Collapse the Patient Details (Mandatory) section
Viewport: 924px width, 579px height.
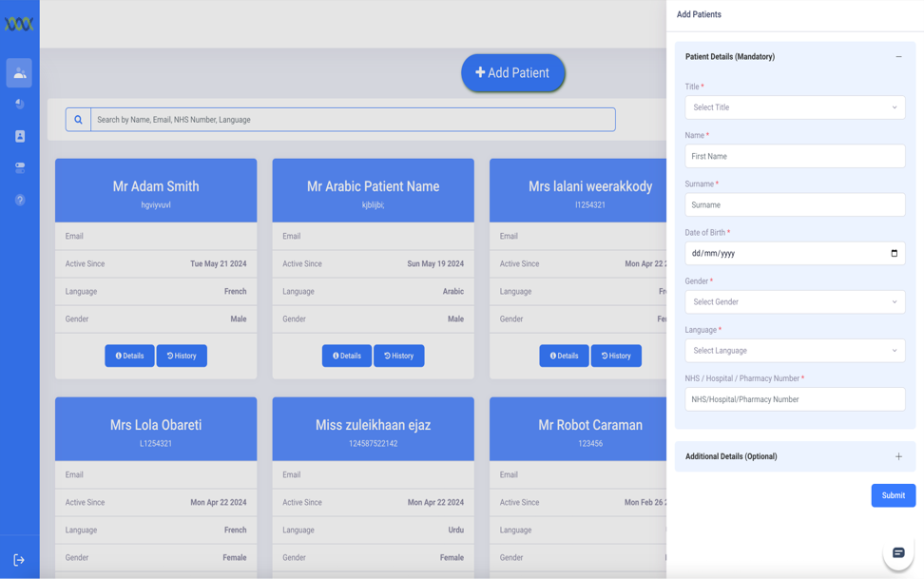click(897, 57)
